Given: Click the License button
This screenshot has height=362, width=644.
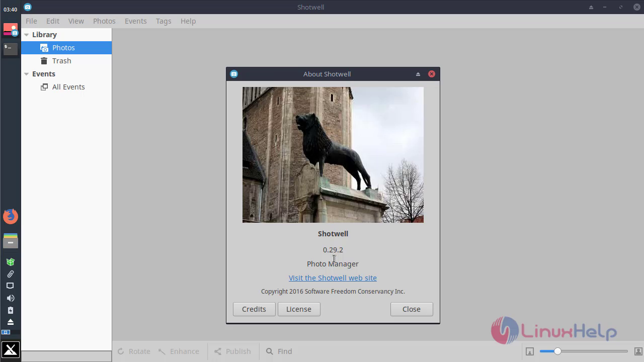Looking at the screenshot, I should coord(299,309).
